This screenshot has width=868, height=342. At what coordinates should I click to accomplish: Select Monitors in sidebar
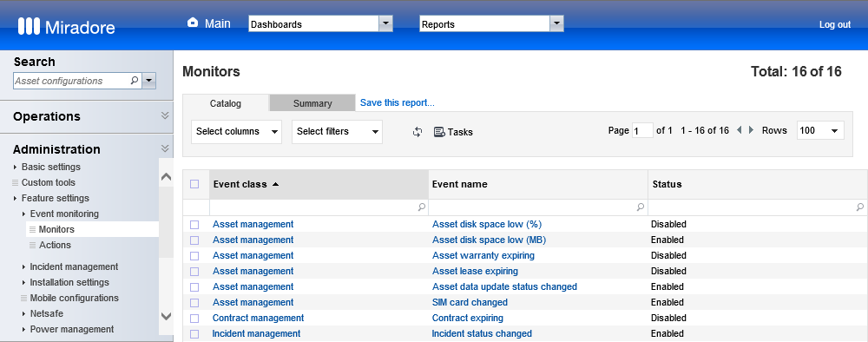point(56,229)
